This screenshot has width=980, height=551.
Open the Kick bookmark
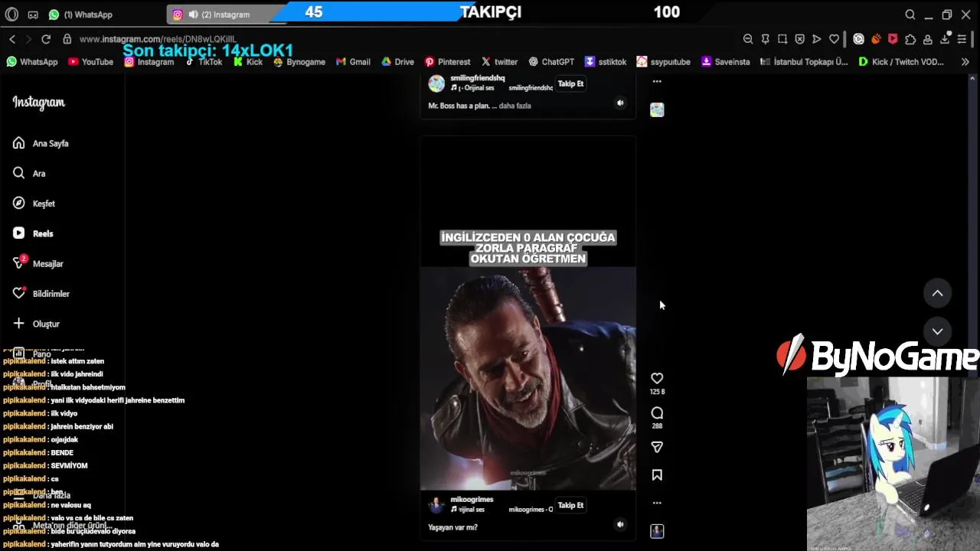pyautogui.click(x=248, y=62)
